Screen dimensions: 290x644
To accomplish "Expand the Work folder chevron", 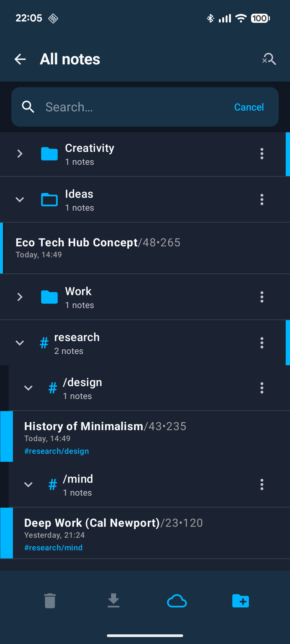I will [x=20, y=297].
